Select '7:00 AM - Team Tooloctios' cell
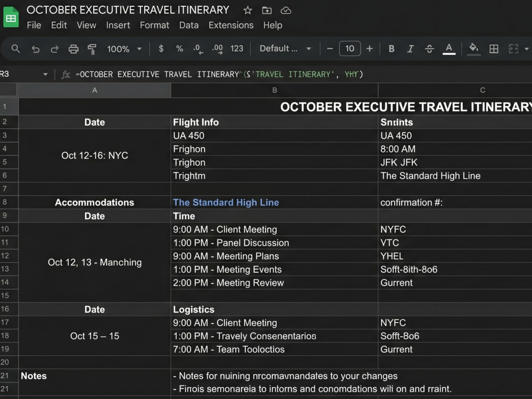Viewport: 532px width, 399px height. [275, 349]
